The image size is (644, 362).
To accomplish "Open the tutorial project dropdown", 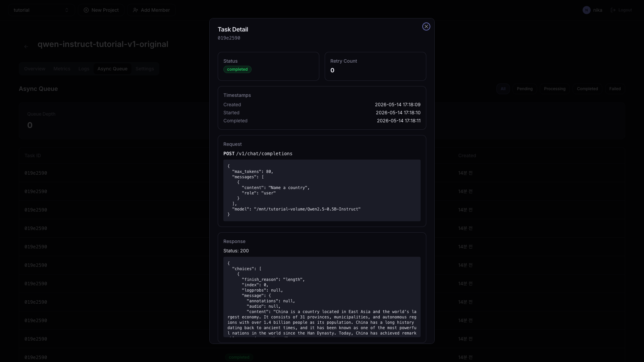I will click(x=41, y=10).
